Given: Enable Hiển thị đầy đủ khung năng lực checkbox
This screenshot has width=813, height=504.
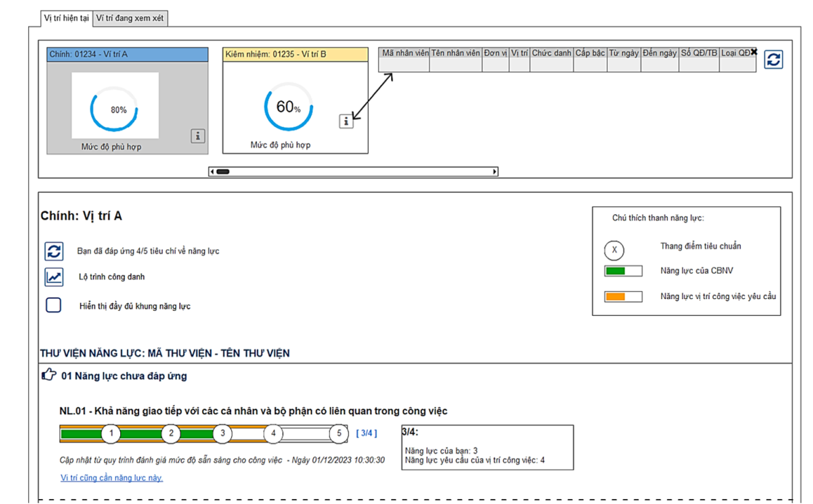Looking at the screenshot, I should [x=54, y=305].
